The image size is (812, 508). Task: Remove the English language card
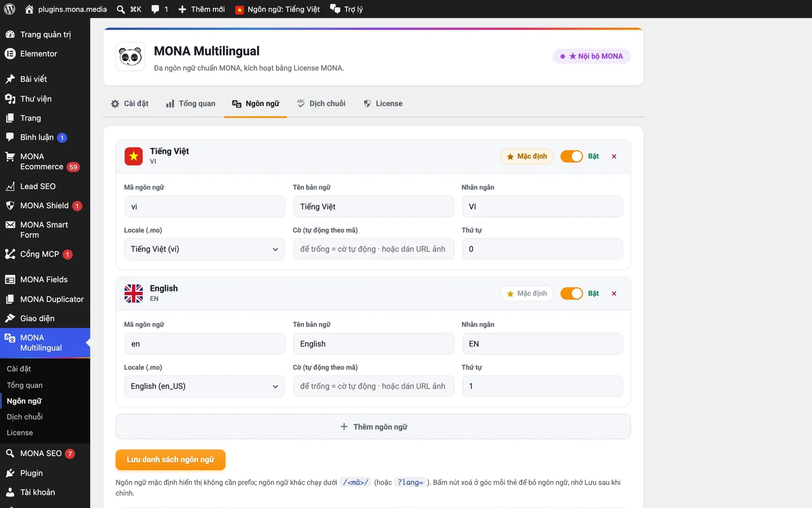(614, 294)
